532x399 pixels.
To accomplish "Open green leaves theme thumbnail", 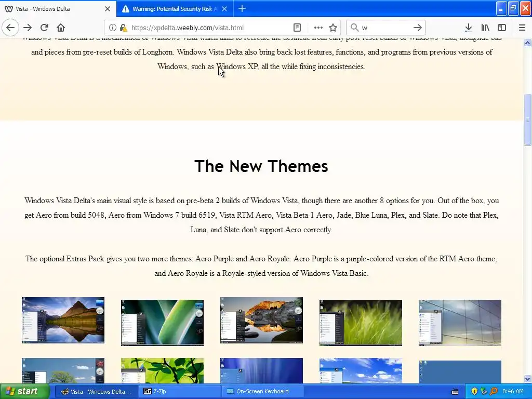I will coord(162,370).
